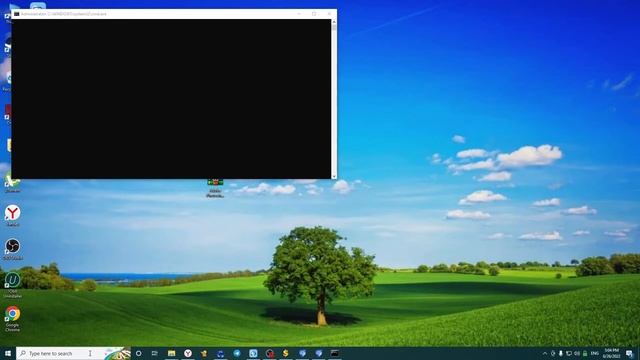Viewport: 640px width, 360px height.
Task: Click the microphone tray icon
Action: coord(561,353)
